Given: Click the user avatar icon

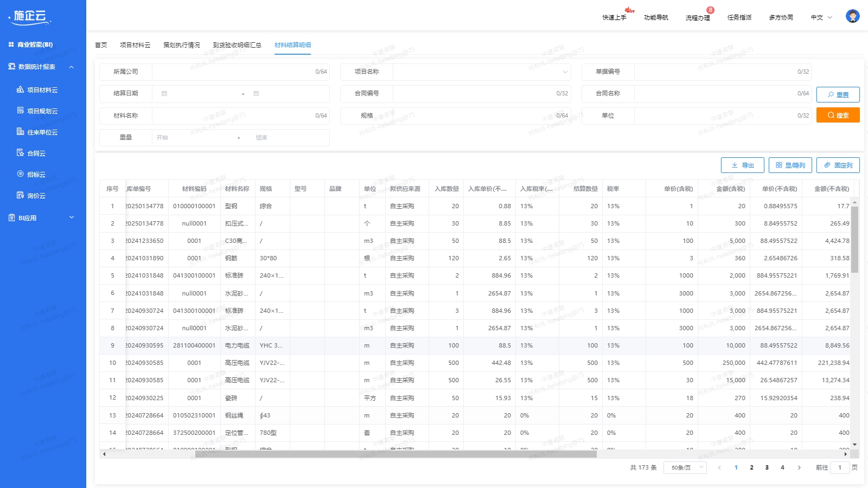Looking at the screenshot, I should point(852,16).
